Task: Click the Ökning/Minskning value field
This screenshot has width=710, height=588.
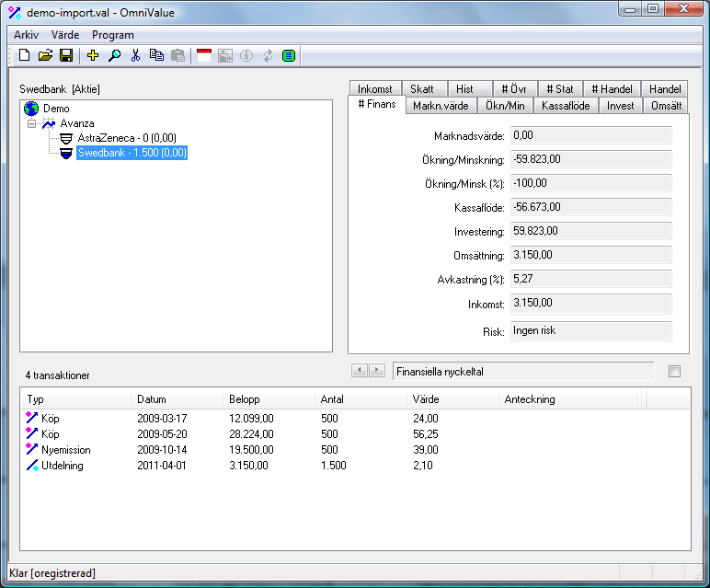Action: [x=591, y=159]
